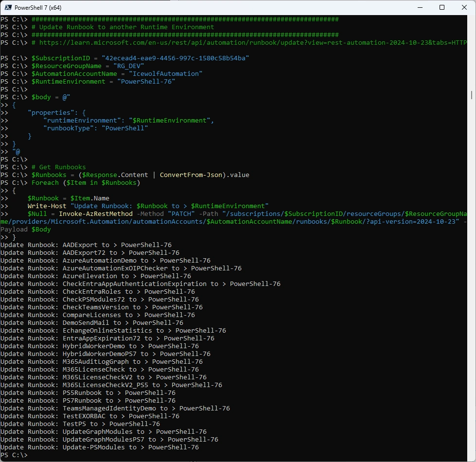The height and width of the screenshot is (462, 476).
Task: Click the final PS C:\> prompt
Action: 14,455
